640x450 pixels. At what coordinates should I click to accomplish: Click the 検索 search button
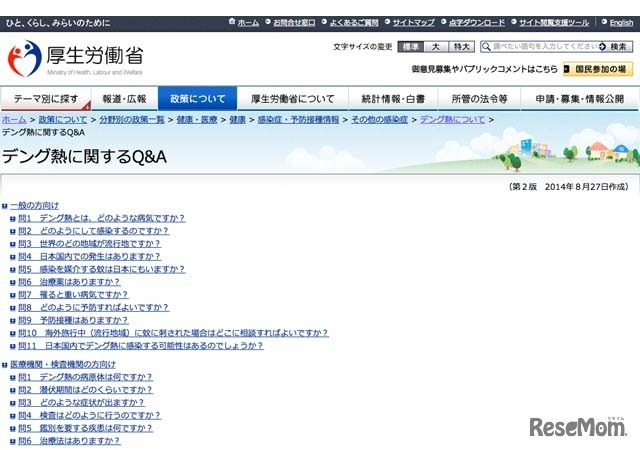coord(616,47)
